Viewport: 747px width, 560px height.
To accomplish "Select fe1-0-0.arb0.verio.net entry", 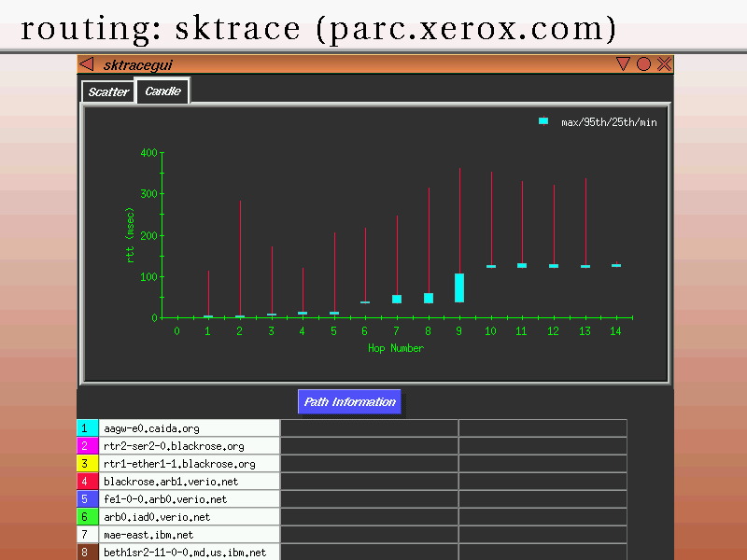I will [x=190, y=498].
